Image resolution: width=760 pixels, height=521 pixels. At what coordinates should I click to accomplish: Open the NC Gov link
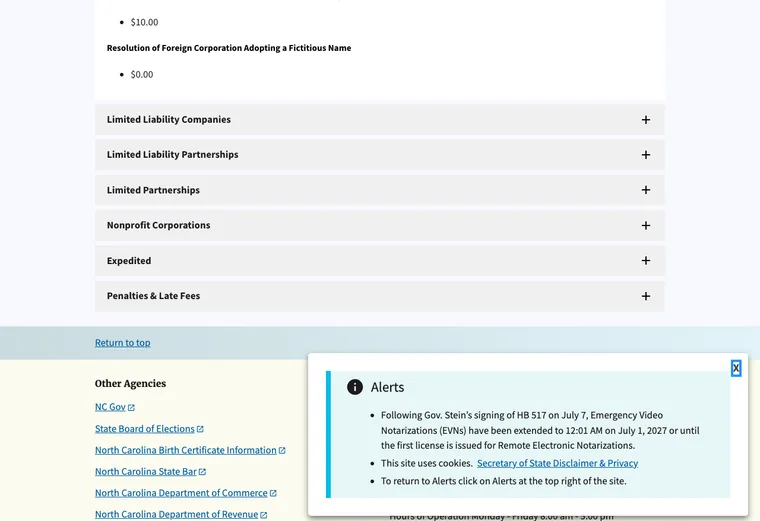click(111, 407)
